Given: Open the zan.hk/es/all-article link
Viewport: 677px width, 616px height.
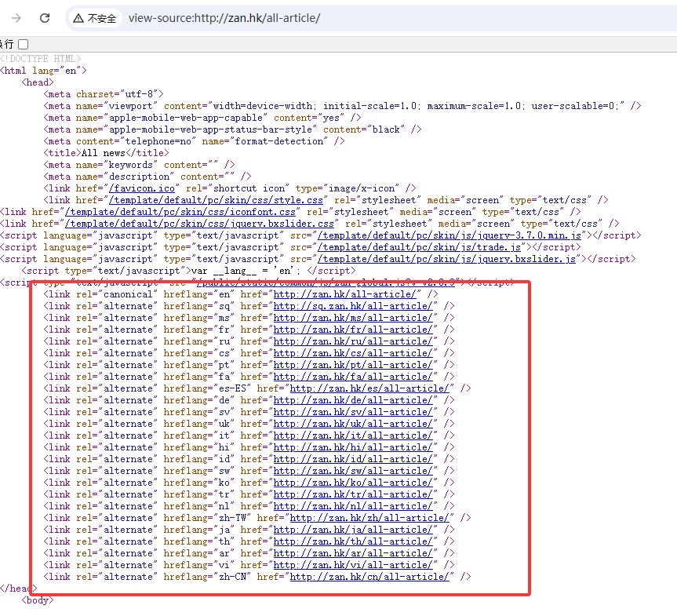Looking at the screenshot, I should [x=369, y=388].
